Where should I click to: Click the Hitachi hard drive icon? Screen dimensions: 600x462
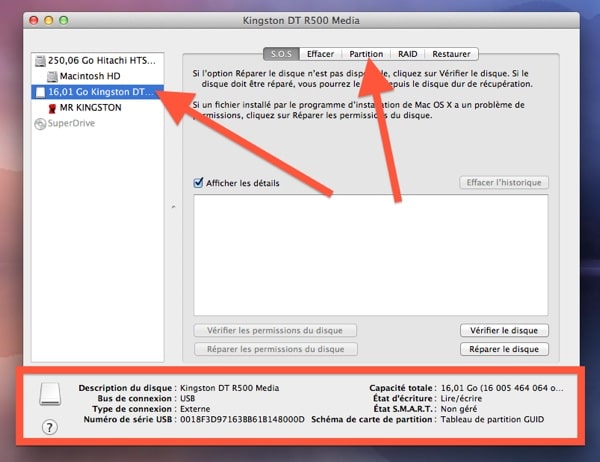tap(40, 61)
